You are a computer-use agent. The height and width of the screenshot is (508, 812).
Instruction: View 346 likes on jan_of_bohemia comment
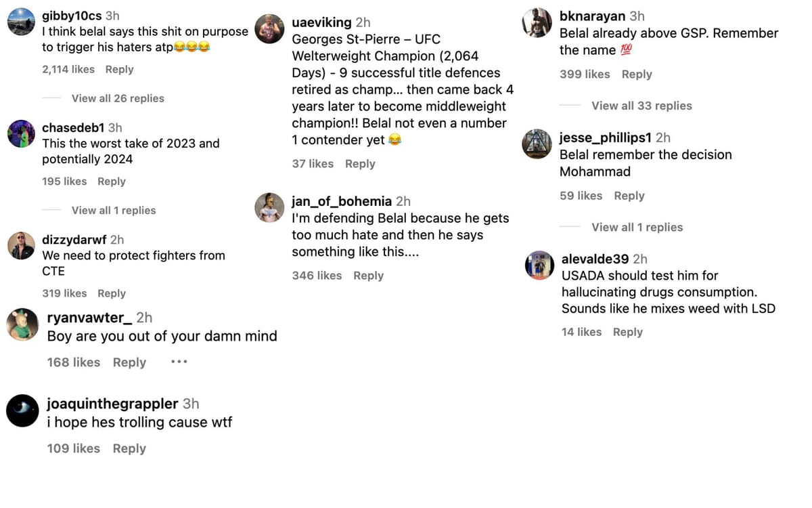pyautogui.click(x=317, y=276)
